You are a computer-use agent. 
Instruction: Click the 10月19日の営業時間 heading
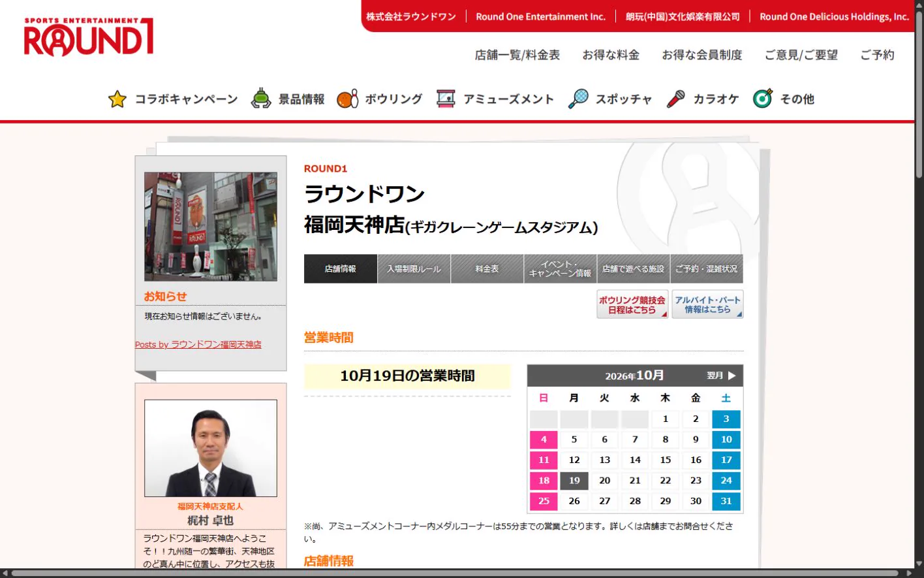[407, 376]
